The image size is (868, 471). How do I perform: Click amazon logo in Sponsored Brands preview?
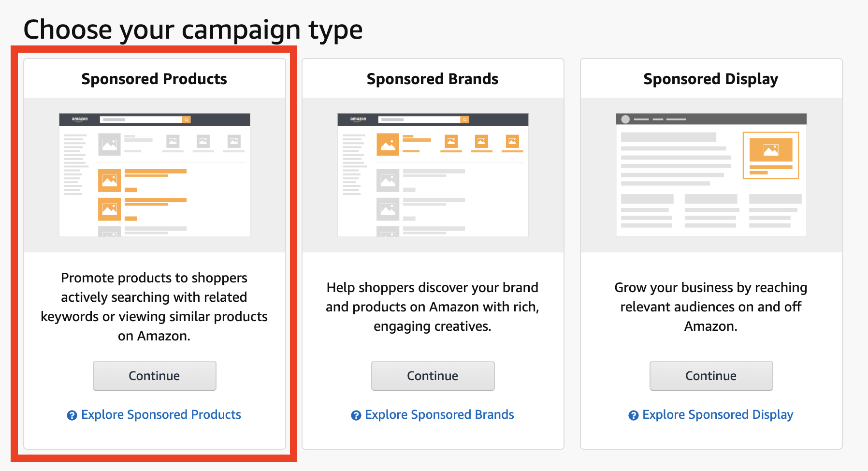click(x=358, y=119)
